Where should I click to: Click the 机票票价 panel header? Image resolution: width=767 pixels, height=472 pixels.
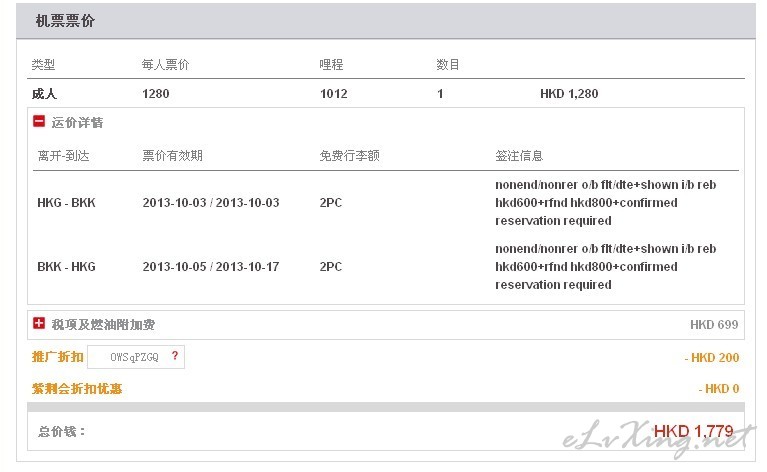[x=386, y=21]
